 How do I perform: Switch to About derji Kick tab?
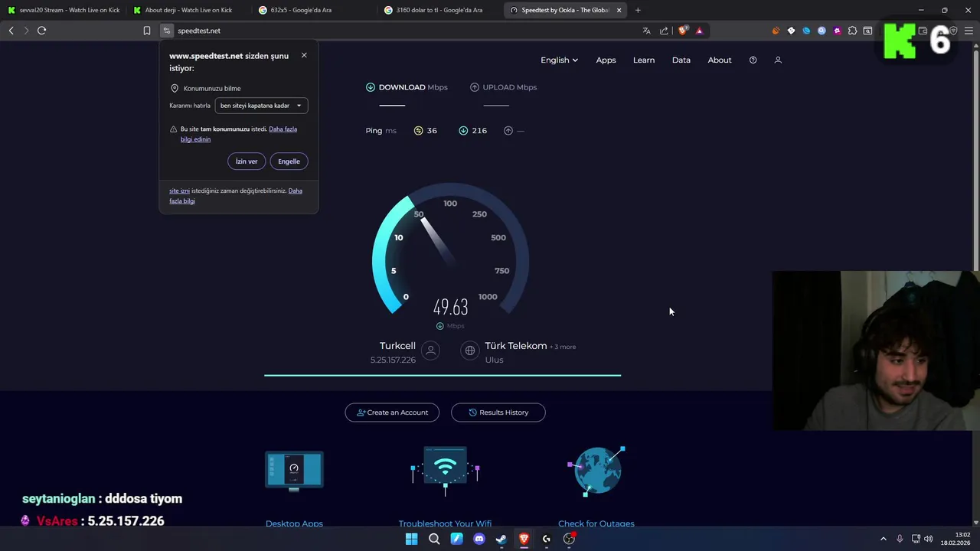pyautogui.click(x=188, y=10)
